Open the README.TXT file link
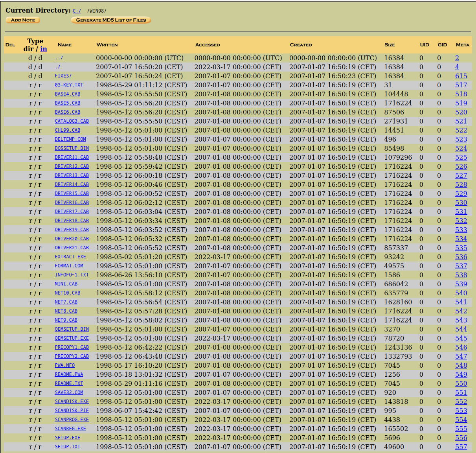 coord(69,383)
